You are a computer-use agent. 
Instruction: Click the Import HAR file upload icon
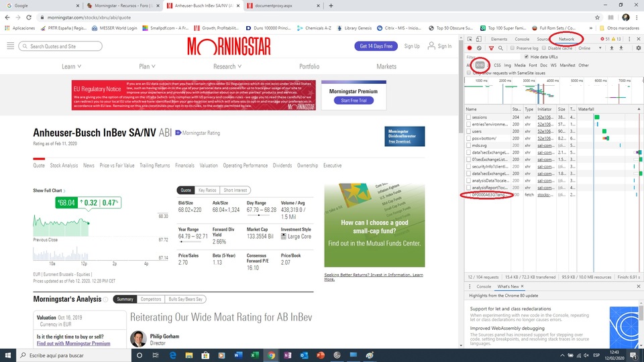point(612,48)
